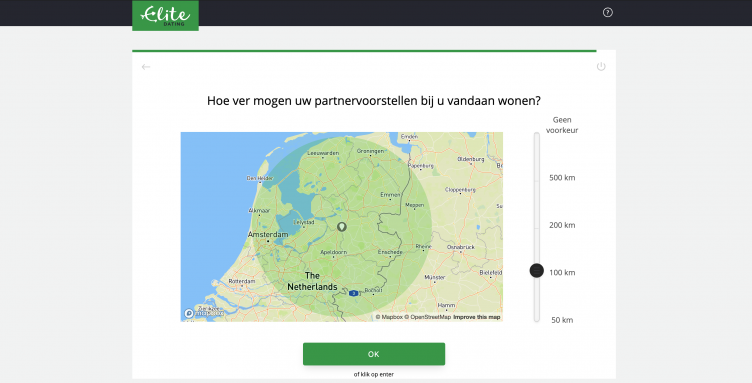This screenshot has height=383, width=752.
Task: Click The Netherlands label on map
Action: pyautogui.click(x=312, y=281)
